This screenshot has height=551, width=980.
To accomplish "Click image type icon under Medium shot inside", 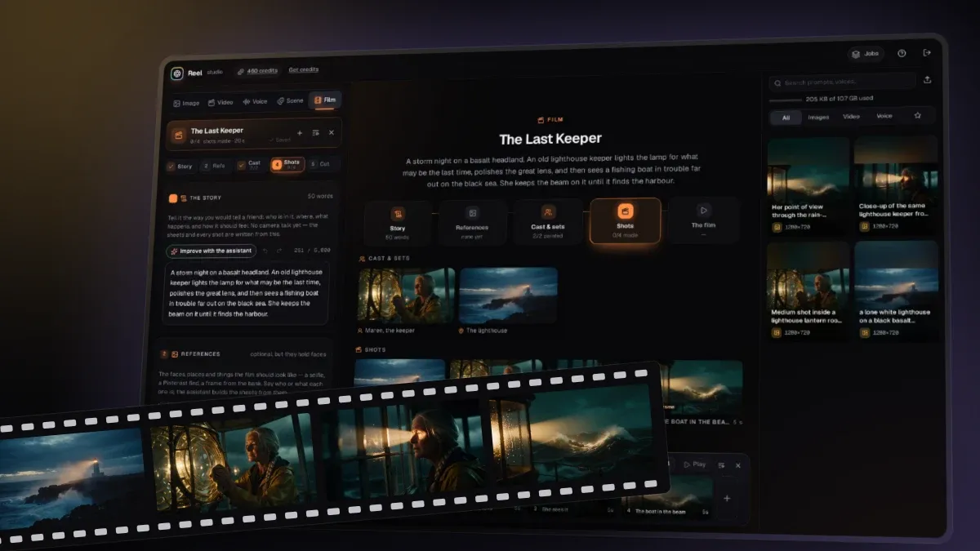I will (x=777, y=332).
